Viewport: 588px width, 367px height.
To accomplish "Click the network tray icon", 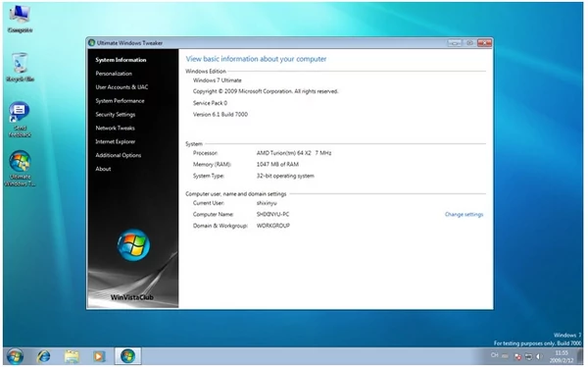I will click(528, 356).
